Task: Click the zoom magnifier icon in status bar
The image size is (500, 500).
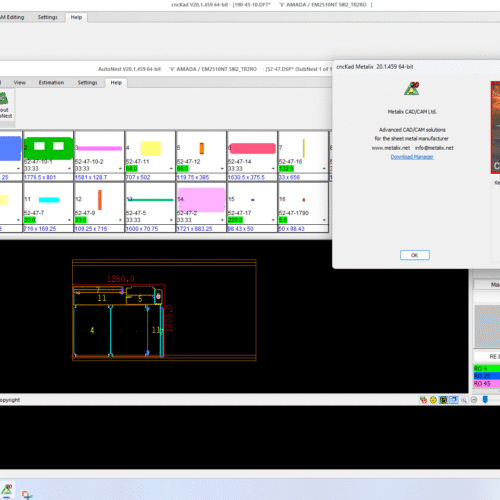Action: 464,400
